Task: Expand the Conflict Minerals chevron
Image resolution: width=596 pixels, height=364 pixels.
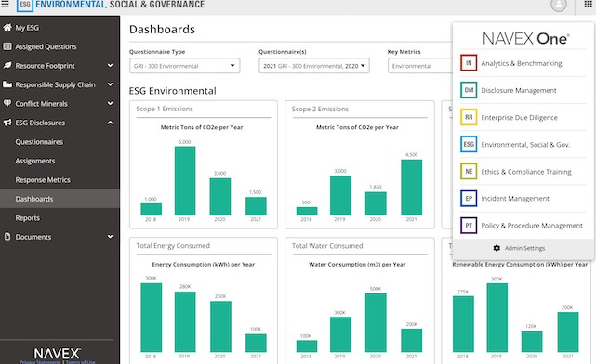Action: click(x=111, y=103)
